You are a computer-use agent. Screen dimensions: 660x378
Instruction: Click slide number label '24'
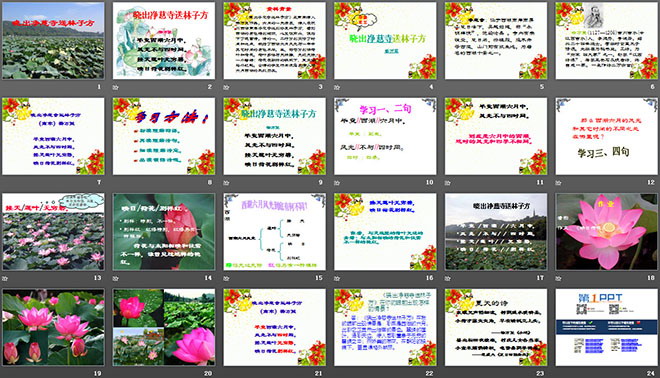651,373
